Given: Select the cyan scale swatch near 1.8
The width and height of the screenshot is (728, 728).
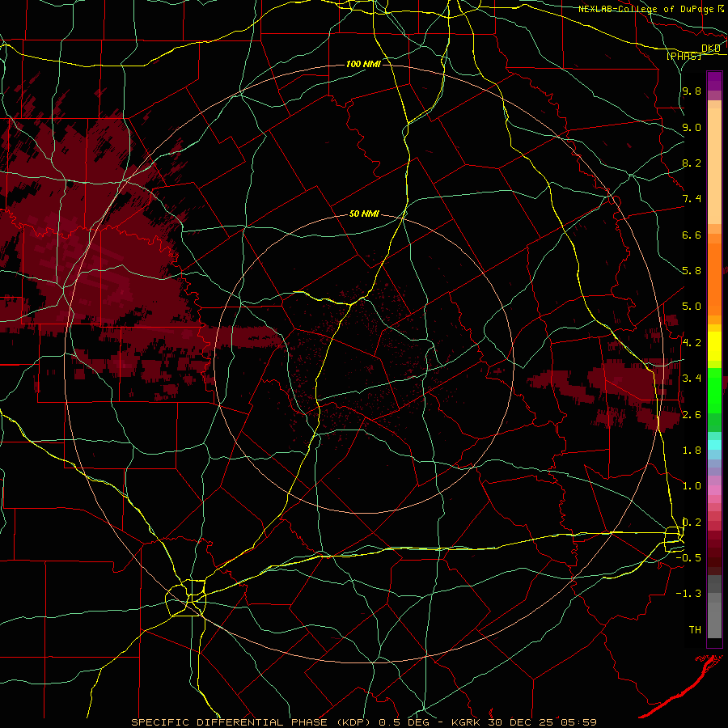Looking at the screenshot, I should (714, 444).
